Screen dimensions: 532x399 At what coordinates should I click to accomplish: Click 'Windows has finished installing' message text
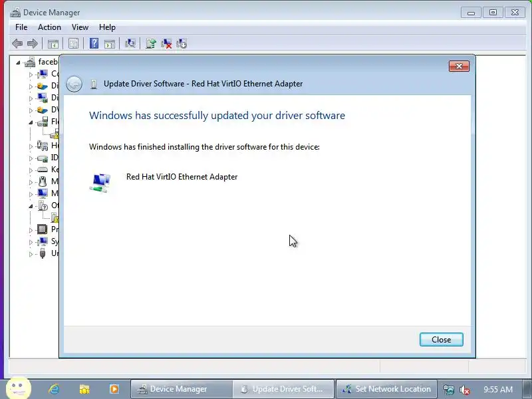[204, 147]
